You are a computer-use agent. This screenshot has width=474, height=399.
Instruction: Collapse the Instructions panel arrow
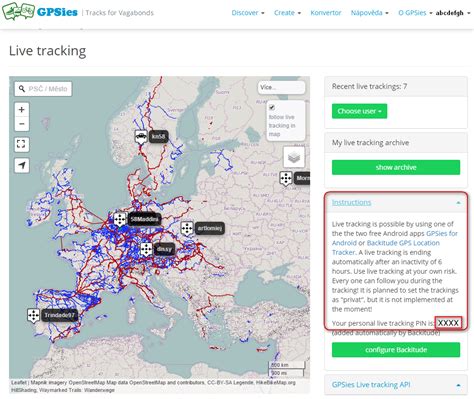[458, 203]
